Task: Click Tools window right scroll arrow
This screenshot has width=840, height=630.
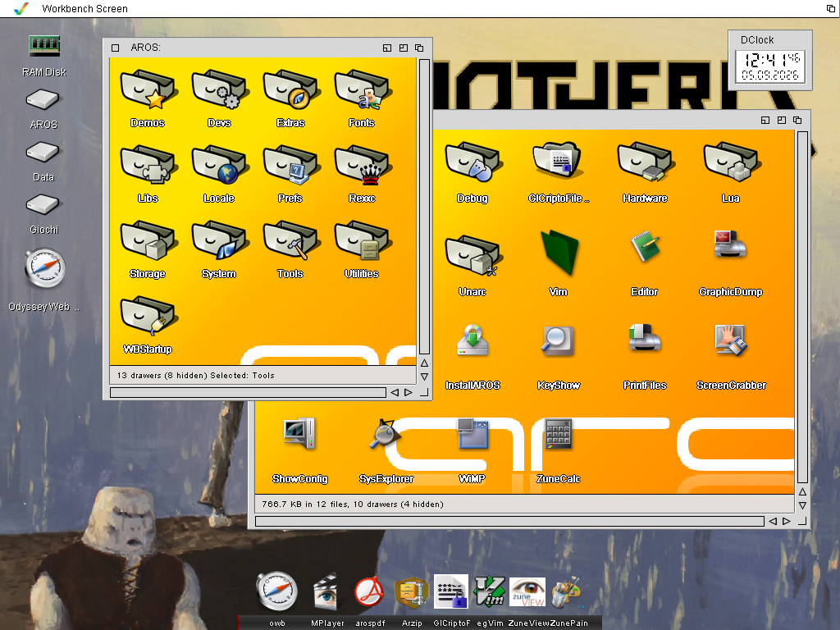Action: coord(787,521)
